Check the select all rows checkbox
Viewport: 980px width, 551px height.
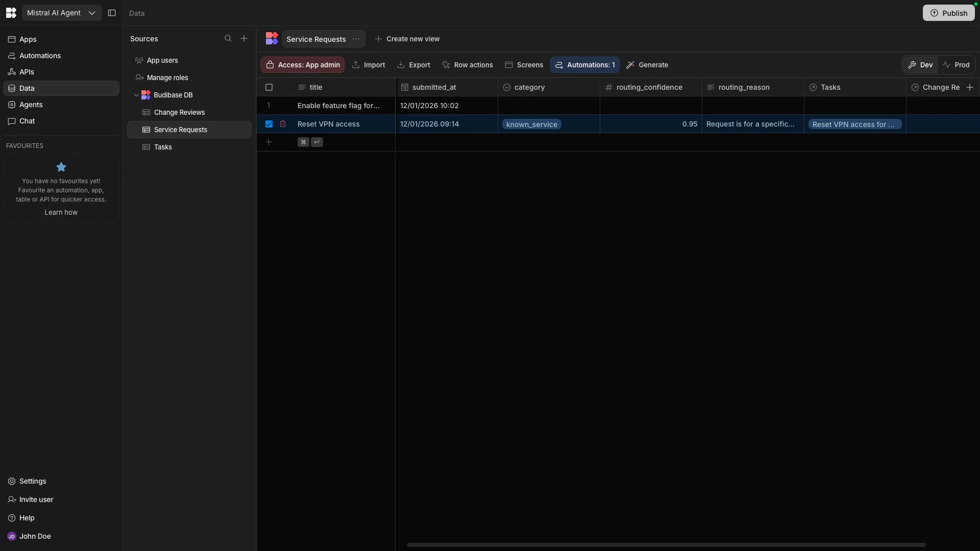[269, 87]
